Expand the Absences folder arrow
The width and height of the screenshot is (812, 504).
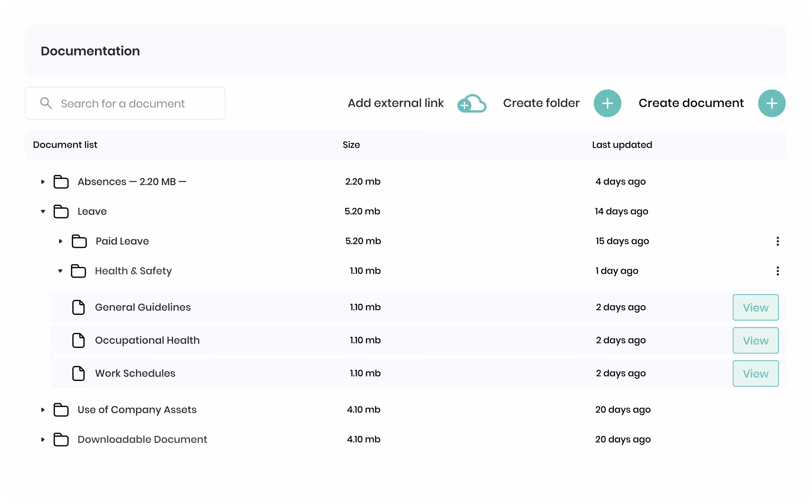point(43,182)
